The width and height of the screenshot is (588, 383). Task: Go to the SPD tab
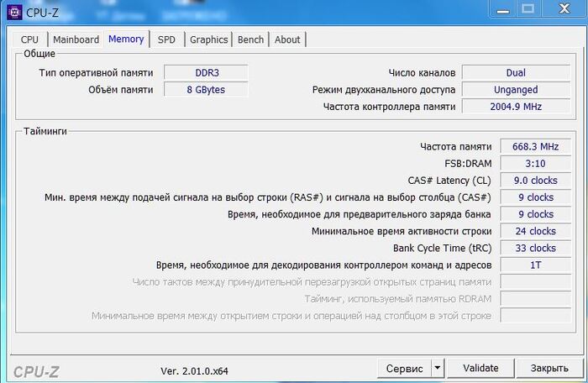click(166, 39)
